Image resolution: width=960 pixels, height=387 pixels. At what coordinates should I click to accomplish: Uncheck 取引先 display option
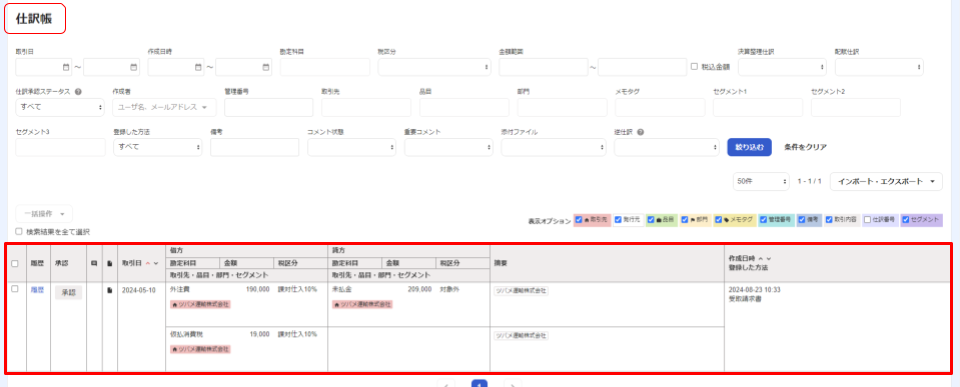point(579,219)
